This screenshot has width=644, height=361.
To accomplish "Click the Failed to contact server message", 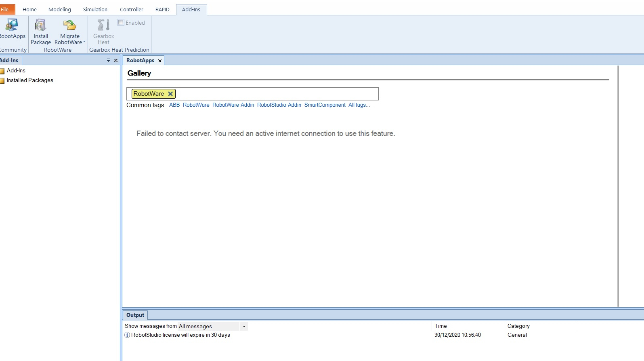I will click(x=266, y=133).
